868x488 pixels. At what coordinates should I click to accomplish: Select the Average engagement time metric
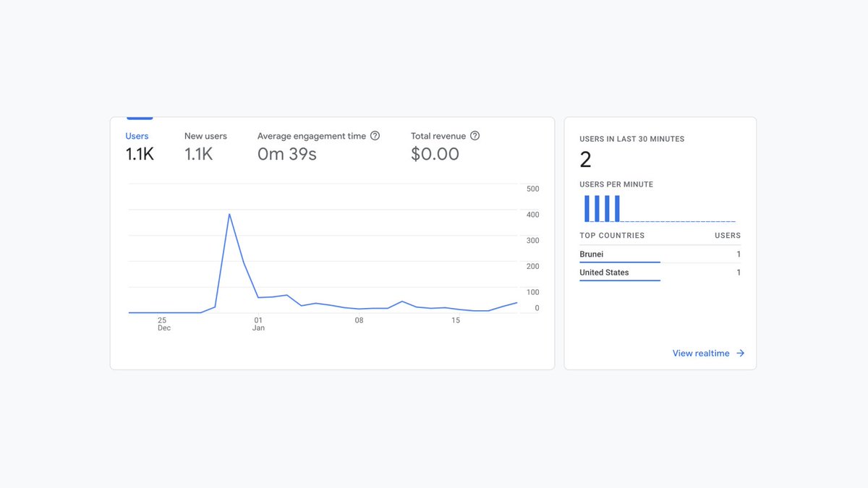(318, 145)
